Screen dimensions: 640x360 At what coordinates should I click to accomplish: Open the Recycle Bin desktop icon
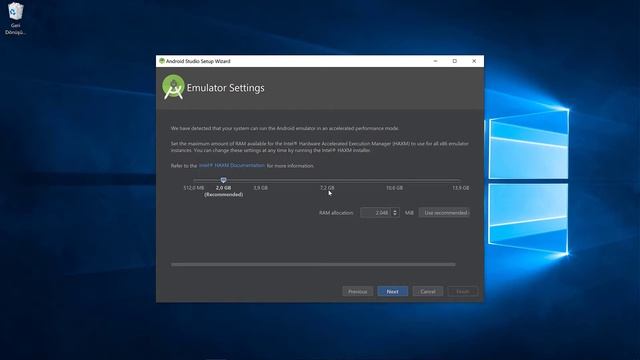15,18
